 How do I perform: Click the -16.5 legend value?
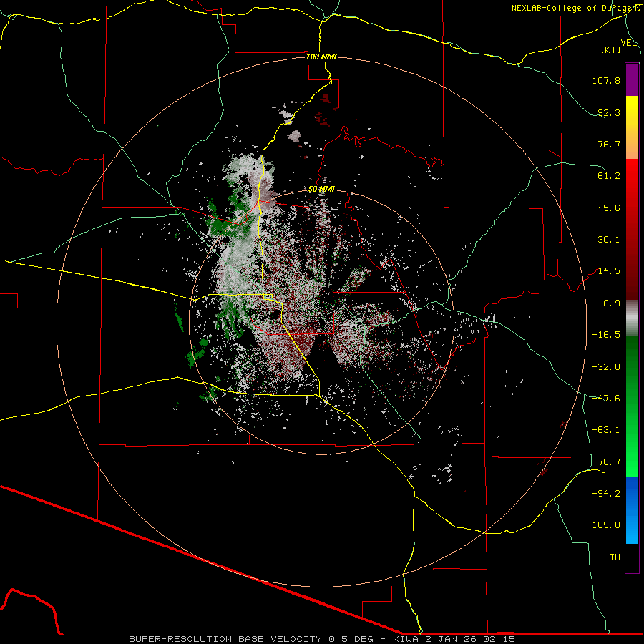[x=606, y=335]
